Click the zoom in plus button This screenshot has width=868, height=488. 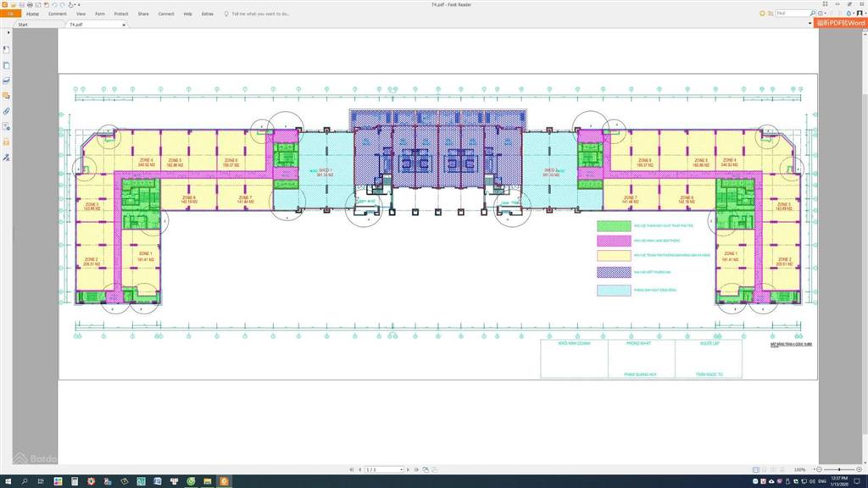click(x=860, y=469)
